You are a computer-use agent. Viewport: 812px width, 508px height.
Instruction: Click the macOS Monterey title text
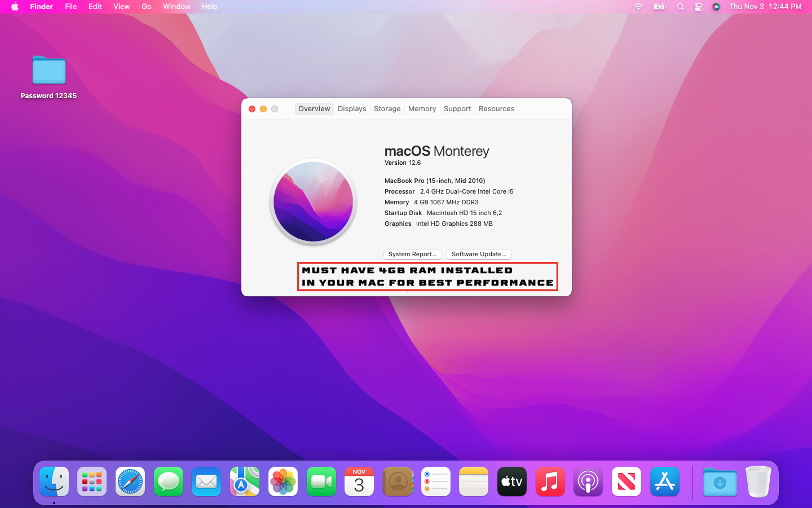[437, 151]
